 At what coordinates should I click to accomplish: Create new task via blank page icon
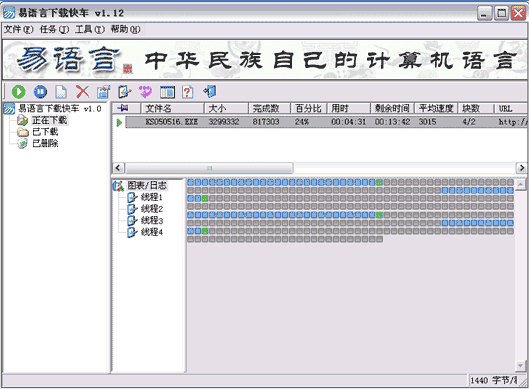point(61,92)
